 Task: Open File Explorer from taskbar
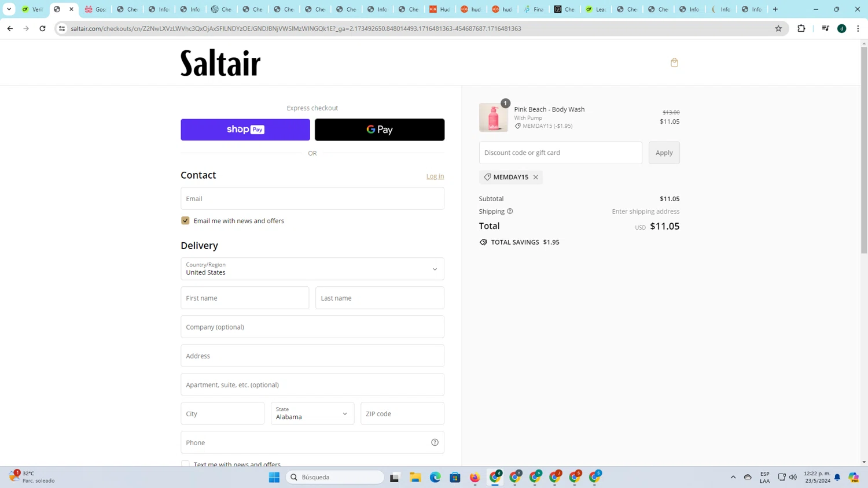pyautogui.click(x=415, y=477)
